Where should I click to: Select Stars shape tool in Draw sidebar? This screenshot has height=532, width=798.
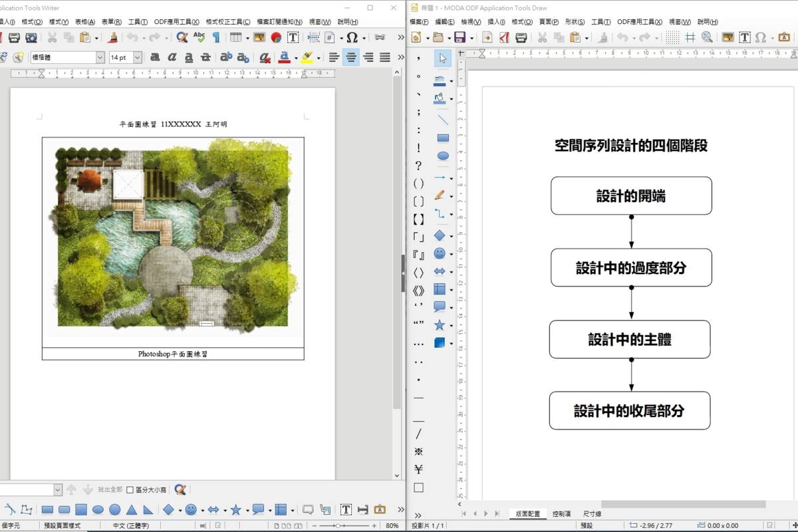pos(440,325)
